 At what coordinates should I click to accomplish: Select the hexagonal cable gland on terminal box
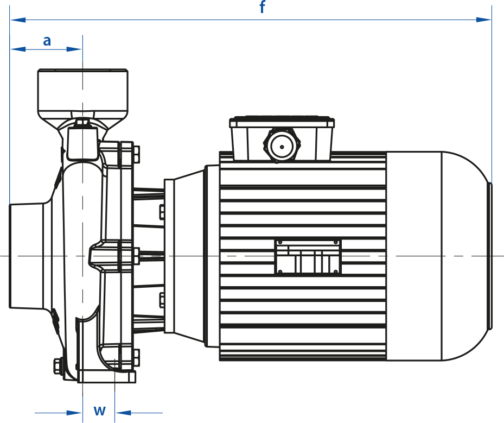[281, 145]
